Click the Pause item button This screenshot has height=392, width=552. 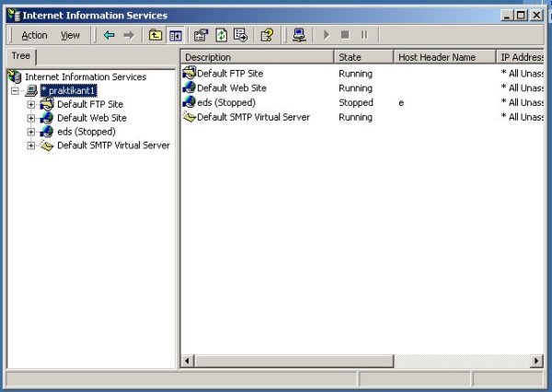(x=364, y=35)
